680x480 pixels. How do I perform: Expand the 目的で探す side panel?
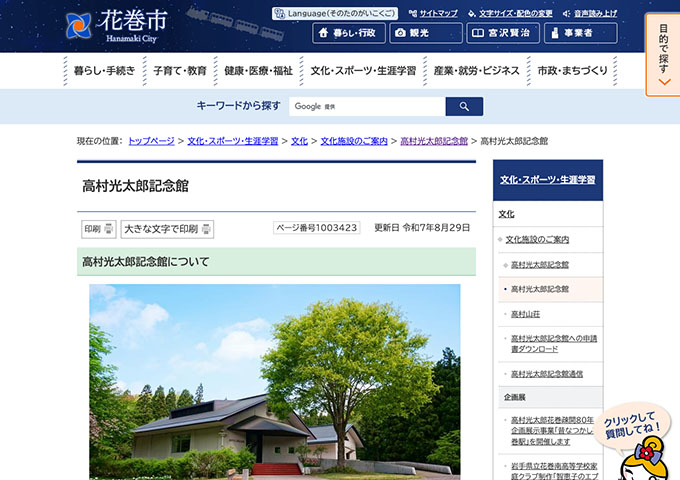point(663,55)
